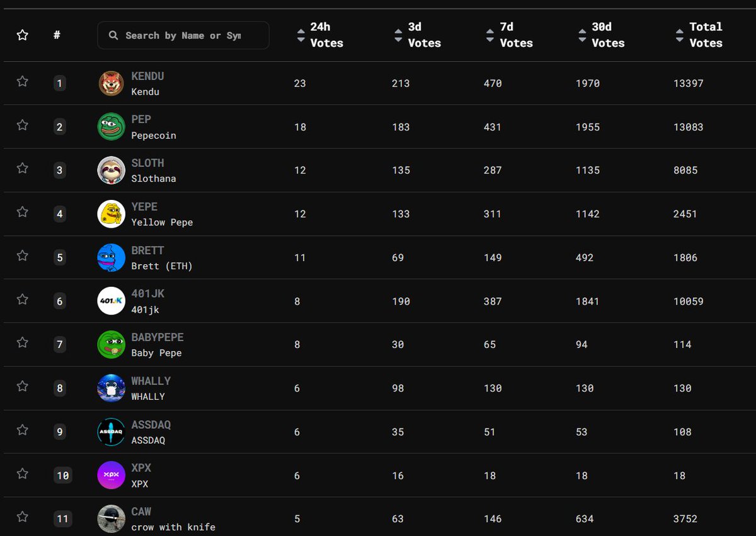
Task: Click CAW 30d votes 634
Action: click(x=585, y=519)
